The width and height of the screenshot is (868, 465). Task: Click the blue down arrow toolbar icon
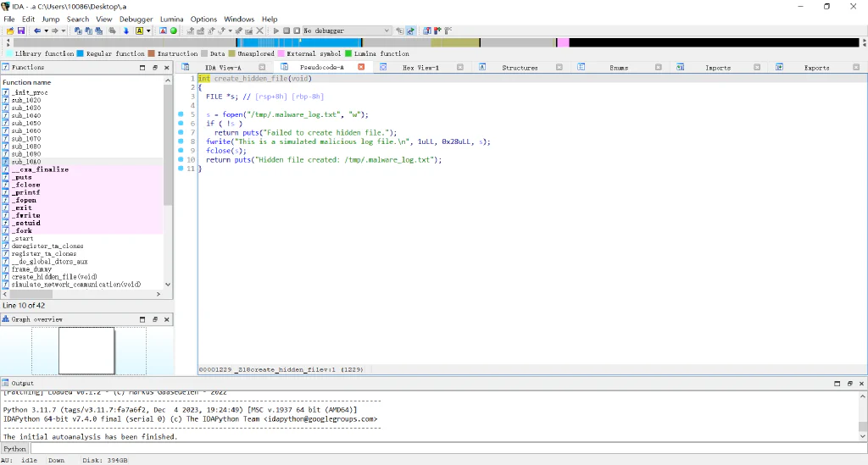click(x=126, y=31)
